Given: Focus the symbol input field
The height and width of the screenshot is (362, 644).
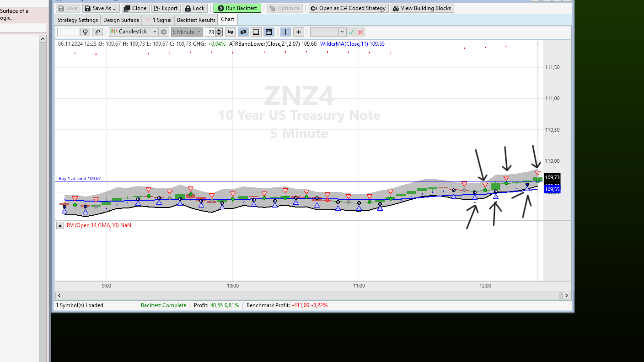Looking at the screenshot, I should tap(69, 32).
